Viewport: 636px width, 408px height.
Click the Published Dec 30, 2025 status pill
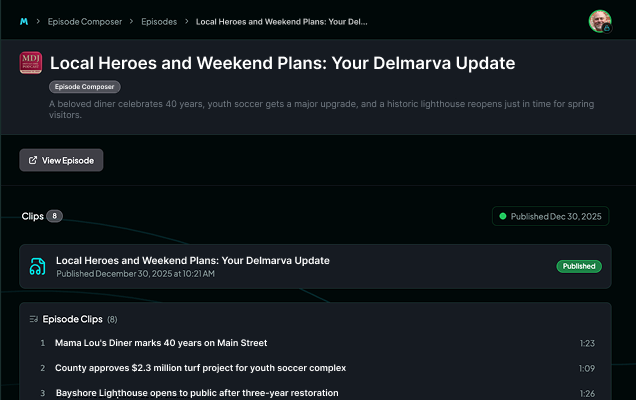[x=551, y=216]
